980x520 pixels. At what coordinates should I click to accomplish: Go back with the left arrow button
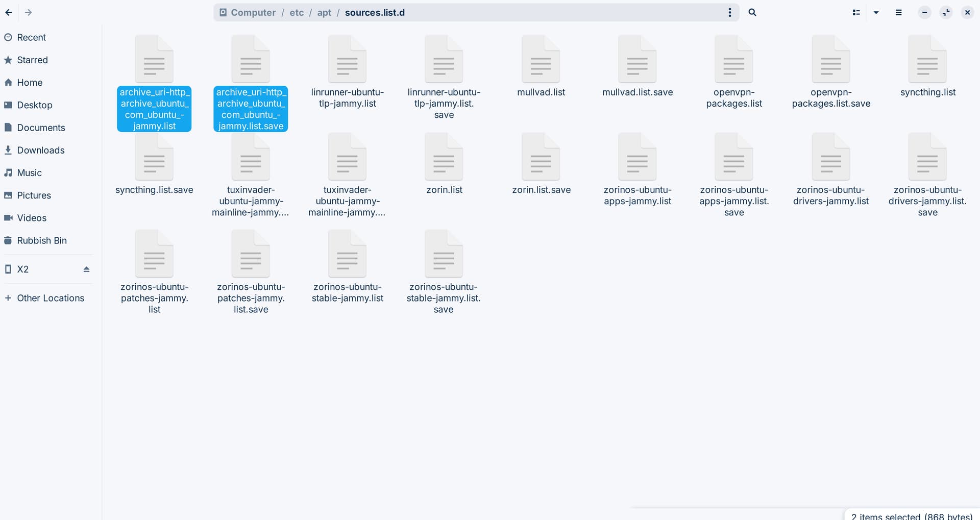[x=9, y=12]
